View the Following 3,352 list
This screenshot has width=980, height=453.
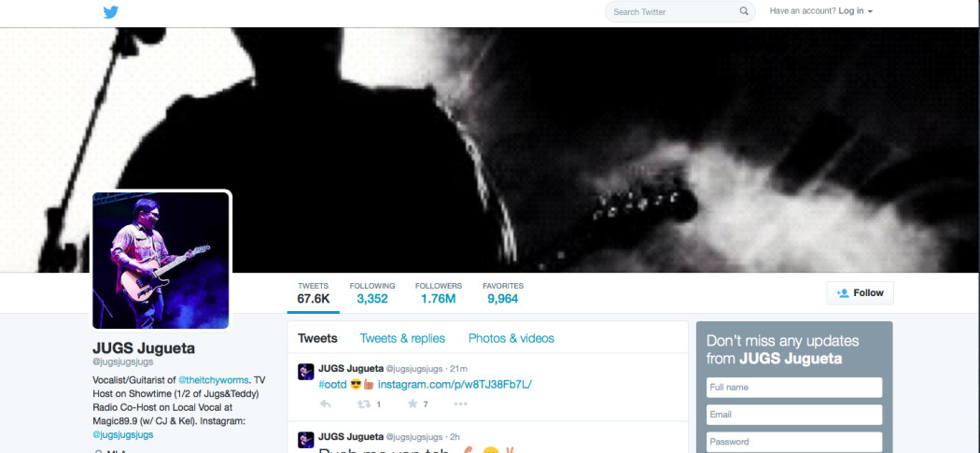[x=372, y=293]
